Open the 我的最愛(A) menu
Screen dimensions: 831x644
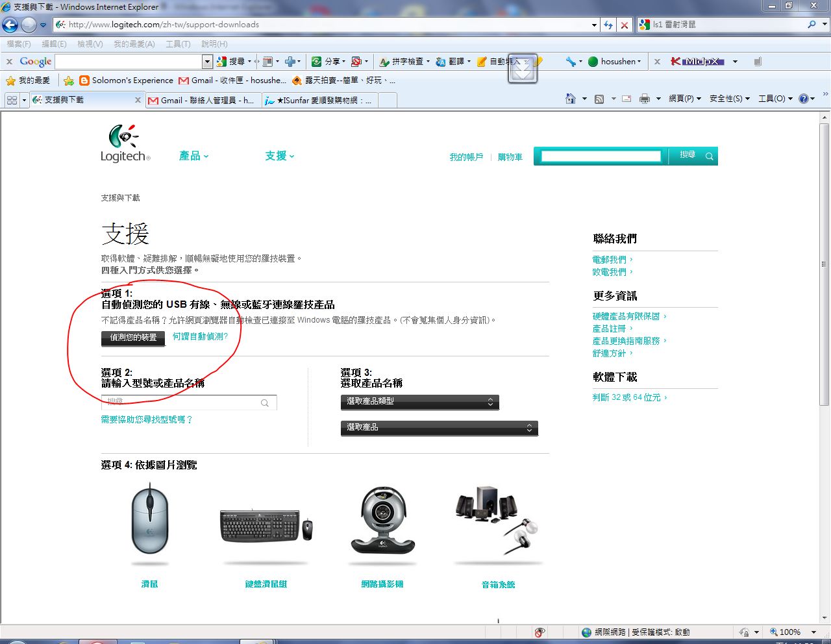click(134, 44)
